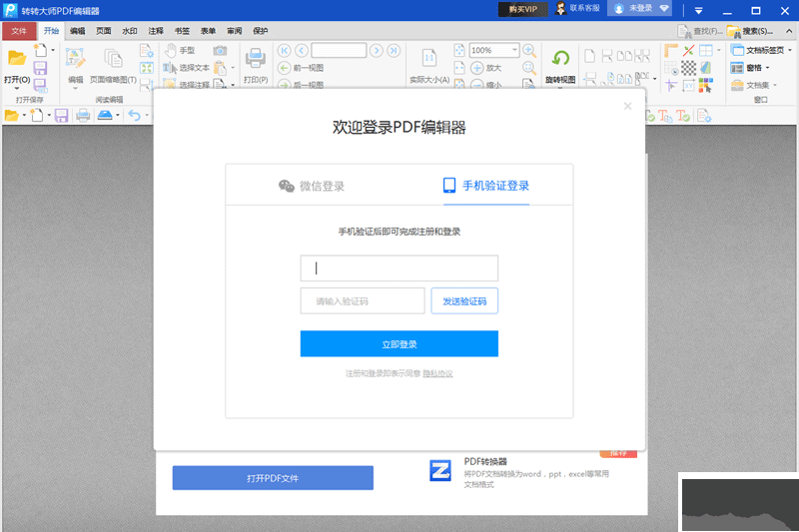Click the magnifier zoom tool icon
The height and width of the screenshot is (532, 799).
pos(529,68)
